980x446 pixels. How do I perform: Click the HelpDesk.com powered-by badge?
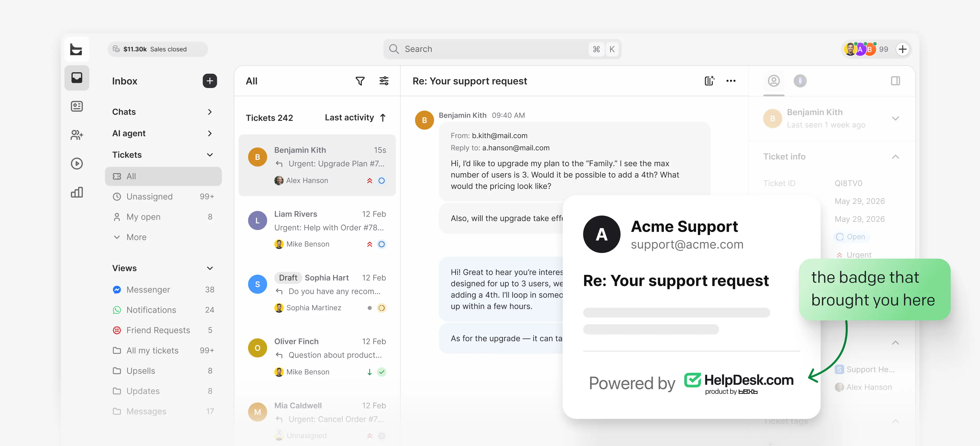(739, 383)
